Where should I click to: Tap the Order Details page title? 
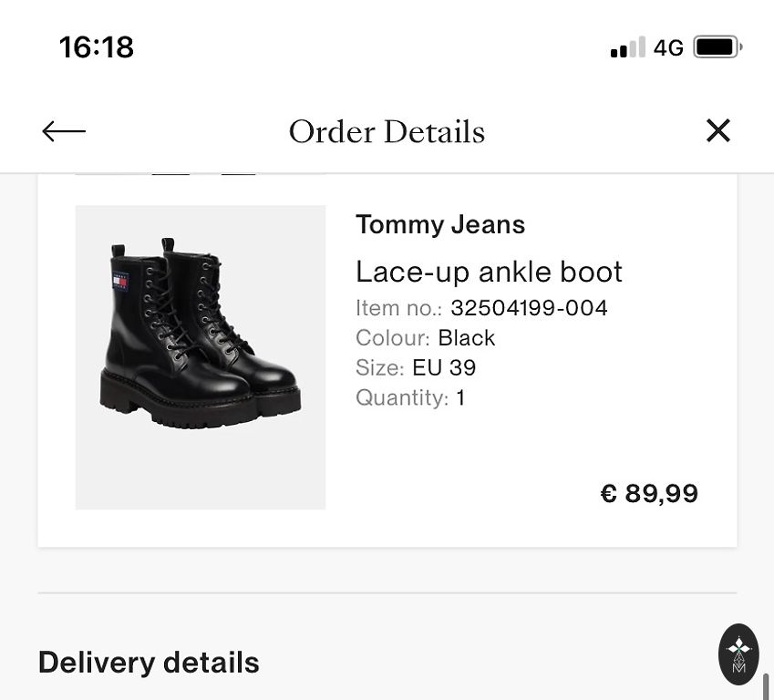pyautogui.click(x=387, y=132)
